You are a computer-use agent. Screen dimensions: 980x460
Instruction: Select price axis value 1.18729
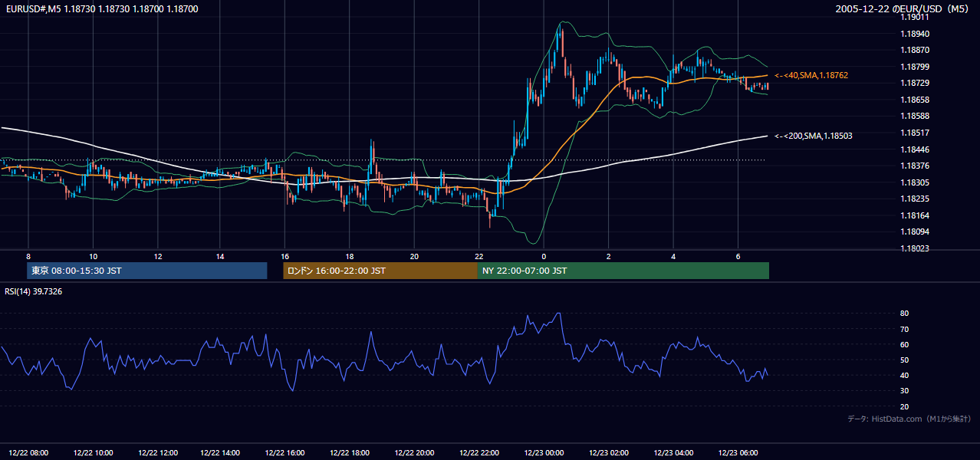(x=916, y=83)
